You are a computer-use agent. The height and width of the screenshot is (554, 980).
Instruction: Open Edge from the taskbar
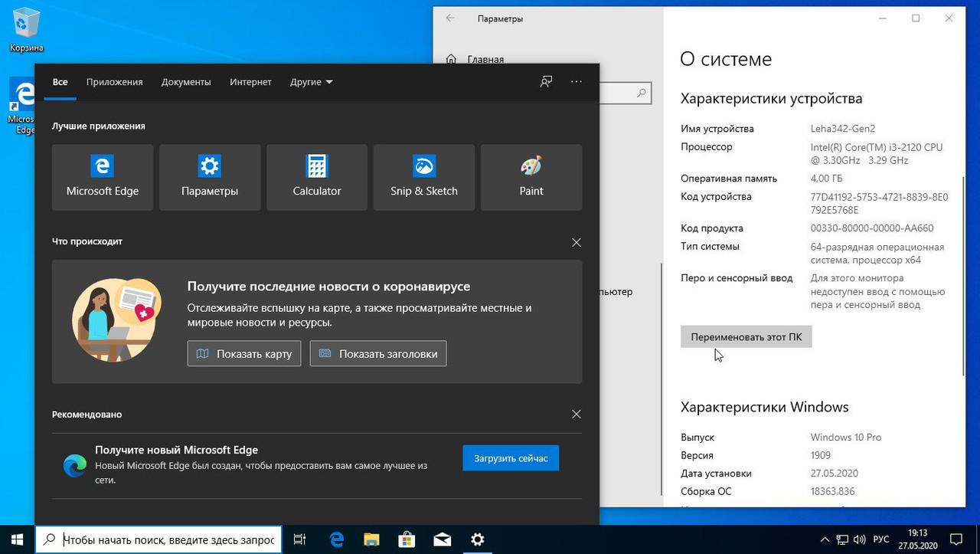(336, 539)
